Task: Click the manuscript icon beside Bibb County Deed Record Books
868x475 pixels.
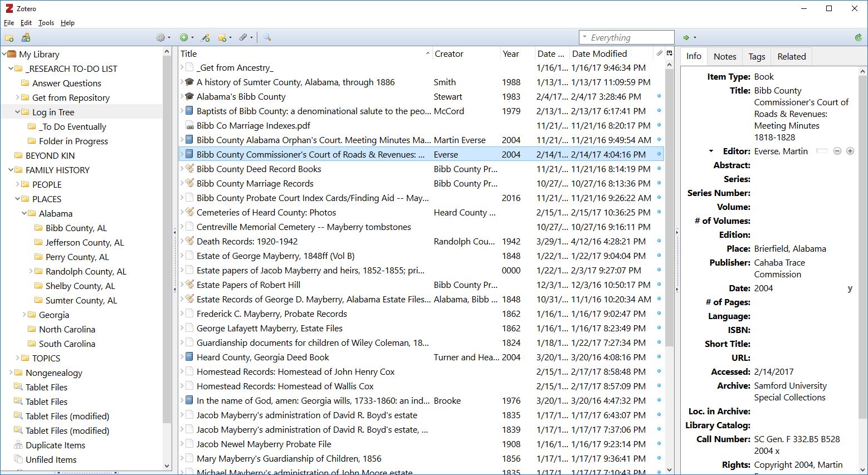Action: pyautogui.click(x=189, y=169)
